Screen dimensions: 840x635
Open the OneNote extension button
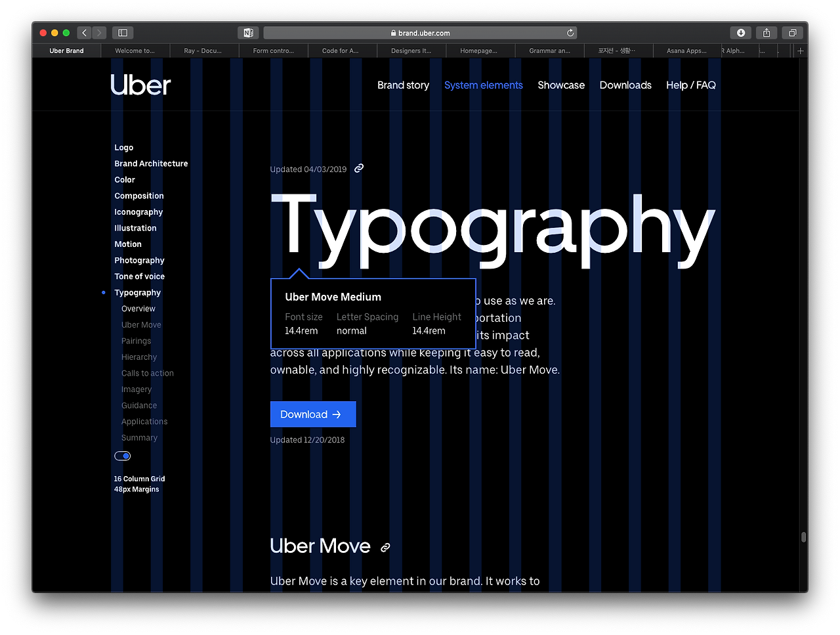point(248,33)
